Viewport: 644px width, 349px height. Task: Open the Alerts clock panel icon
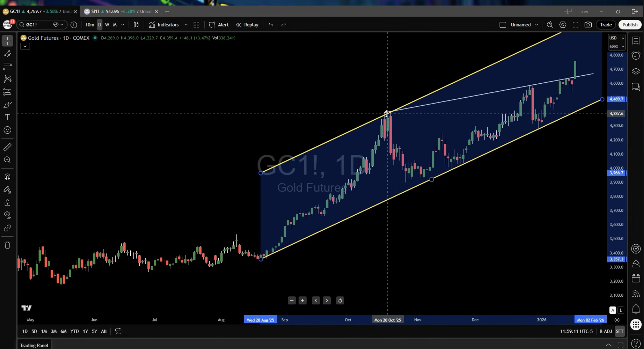(x=636, y=56)
